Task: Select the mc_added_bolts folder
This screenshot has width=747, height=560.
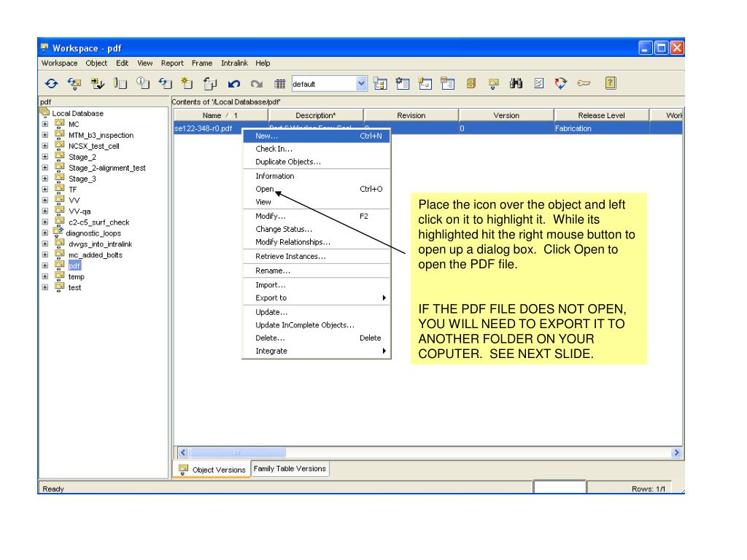Action: pyautogui.click(x=96, y=254)
